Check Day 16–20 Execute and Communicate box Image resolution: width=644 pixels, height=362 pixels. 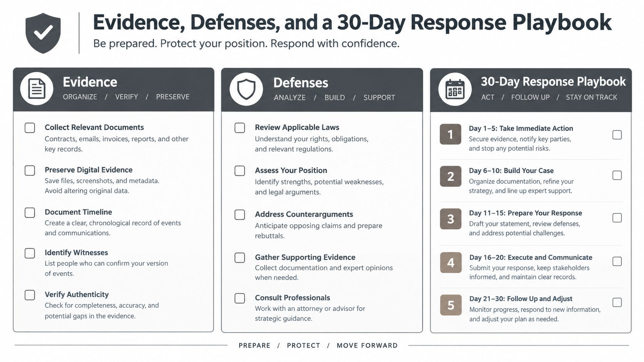tap(617, 261)
